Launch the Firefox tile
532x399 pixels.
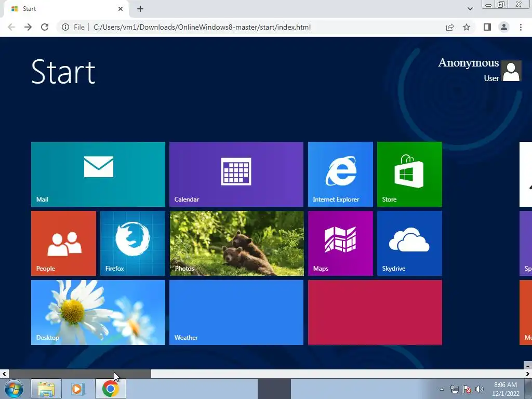(132, 243)
